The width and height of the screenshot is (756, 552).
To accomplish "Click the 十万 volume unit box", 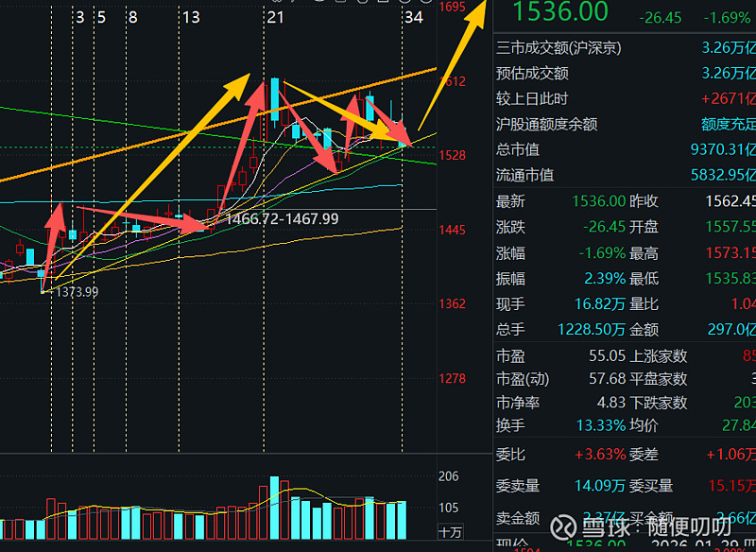I will coord(450,532).
